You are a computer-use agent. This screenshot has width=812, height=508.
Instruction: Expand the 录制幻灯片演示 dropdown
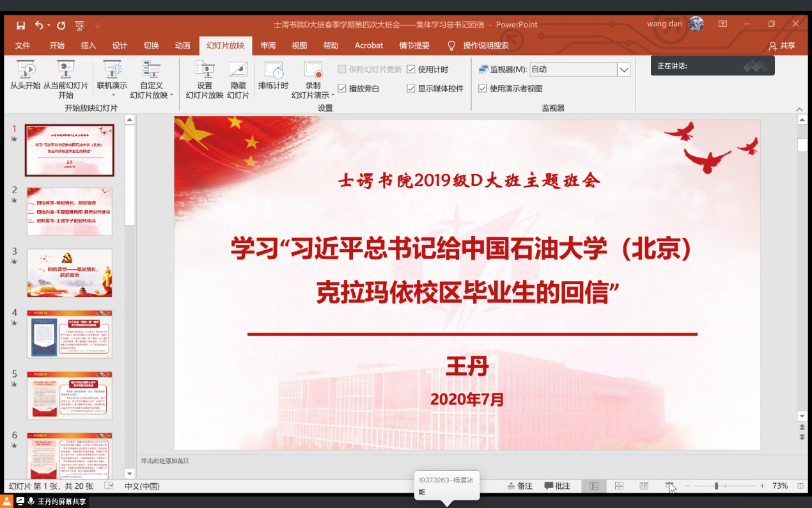click(x=313, y=95)
